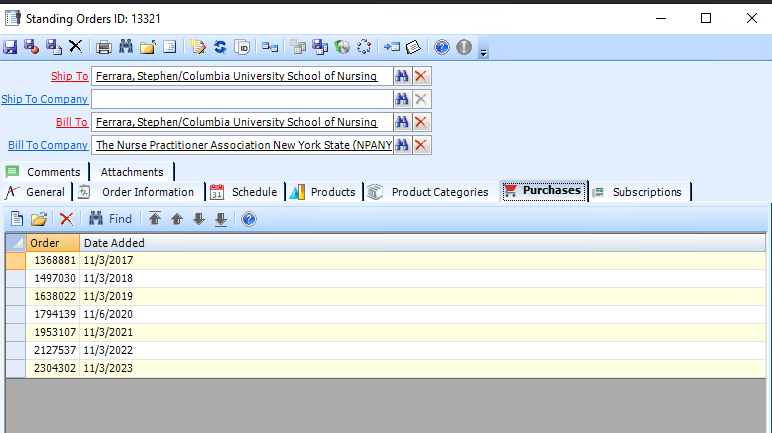Clear the Bill To field with the red X

pyautogui.click(x=422, y=122)
